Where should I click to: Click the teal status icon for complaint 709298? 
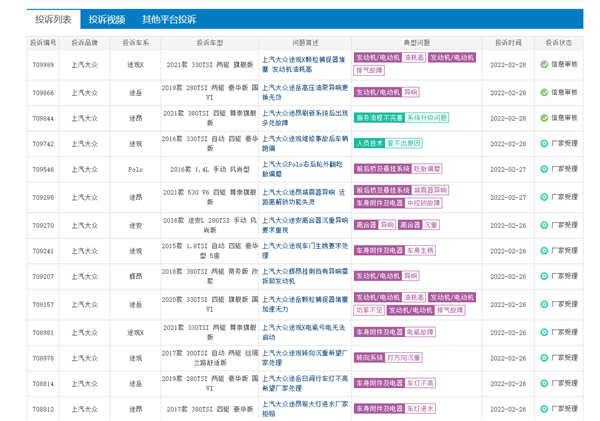coord(544,197)
